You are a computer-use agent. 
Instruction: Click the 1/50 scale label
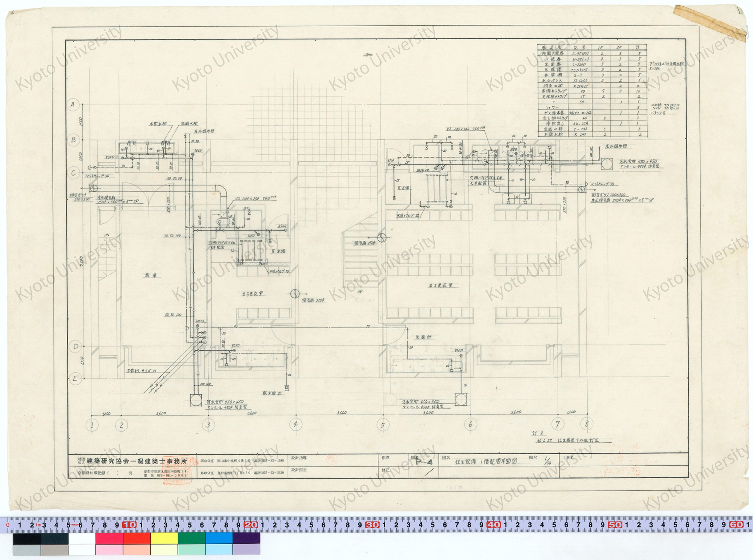pyautogui.click(x=547, y=461)
